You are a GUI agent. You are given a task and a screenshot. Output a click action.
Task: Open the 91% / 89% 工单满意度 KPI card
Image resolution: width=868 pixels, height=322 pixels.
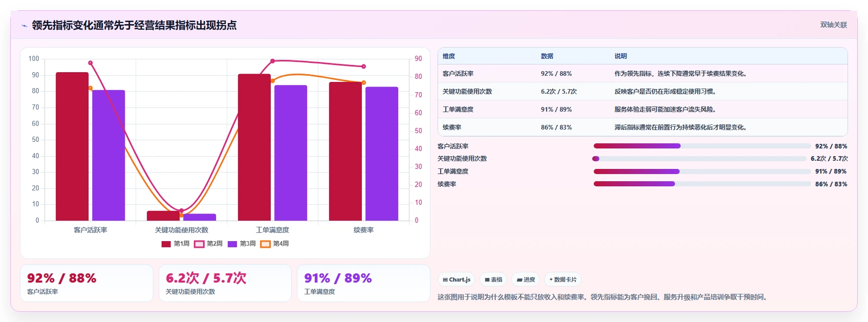click(363, 283)
